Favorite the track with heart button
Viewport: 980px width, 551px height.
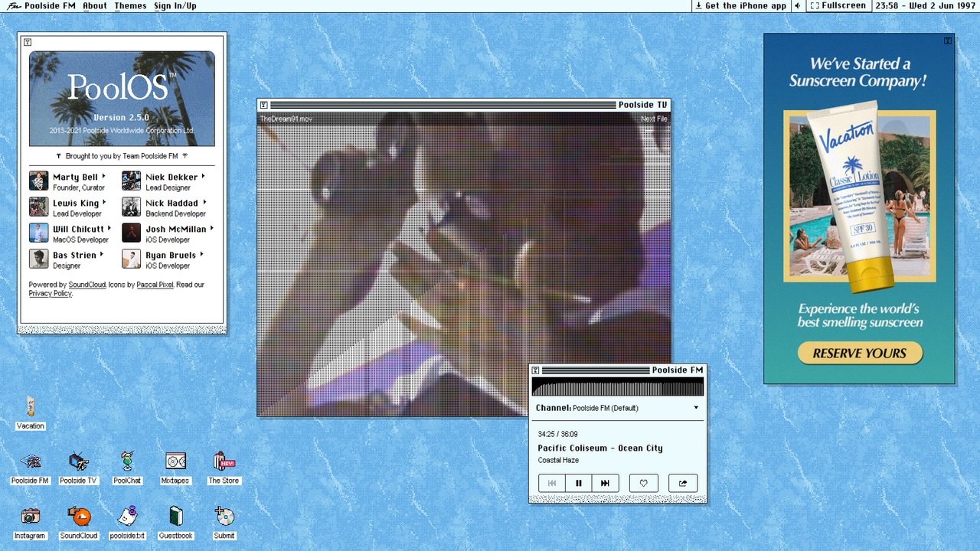tap(644, 483)
